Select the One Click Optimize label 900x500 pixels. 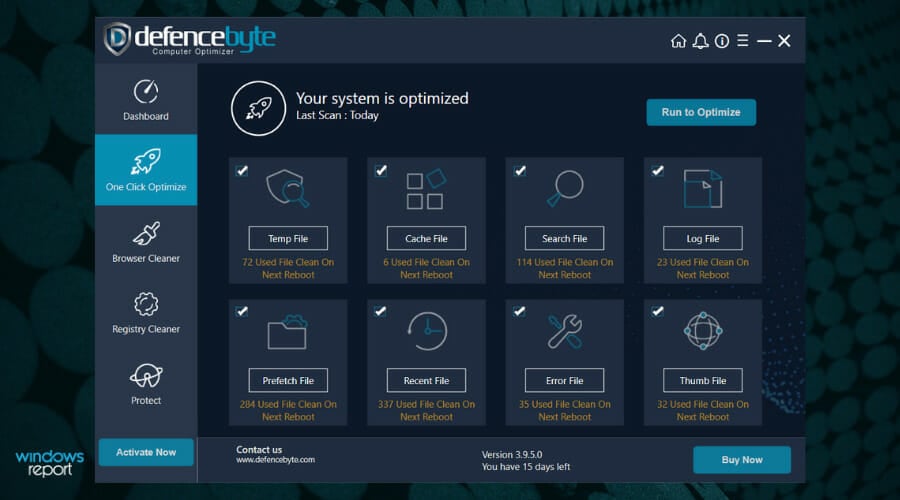click(x=146, y=187)
